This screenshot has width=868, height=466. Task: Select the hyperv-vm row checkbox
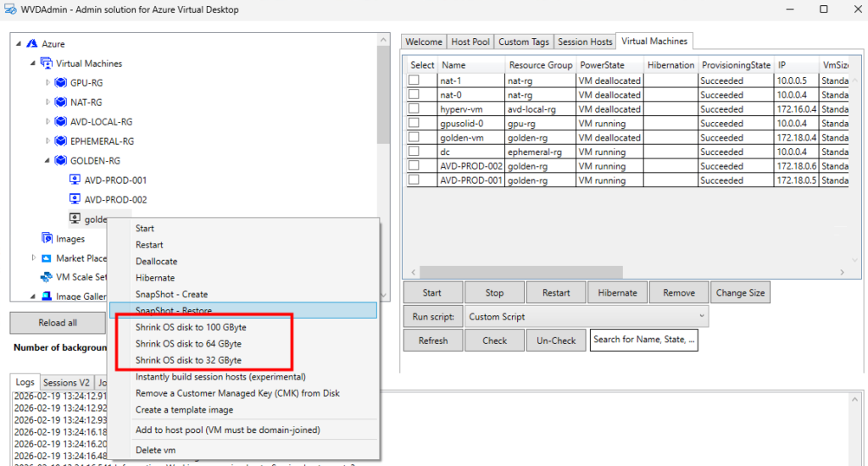tap(415, 109)
